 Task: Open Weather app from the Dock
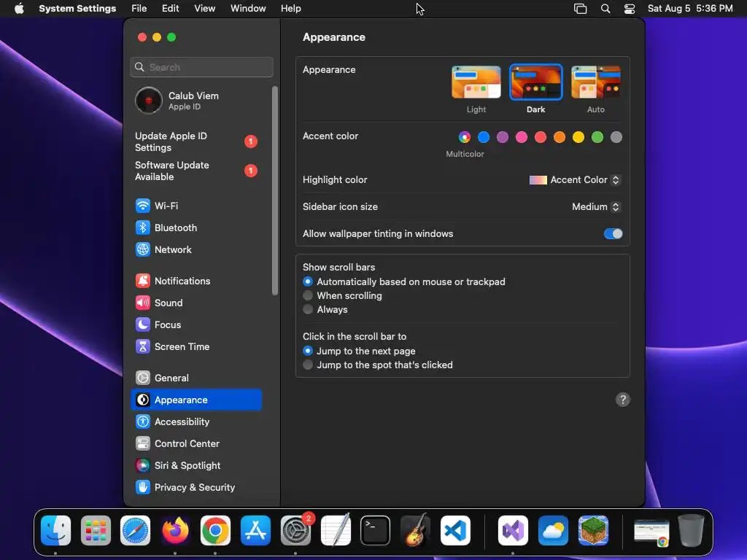click(553, 531)
